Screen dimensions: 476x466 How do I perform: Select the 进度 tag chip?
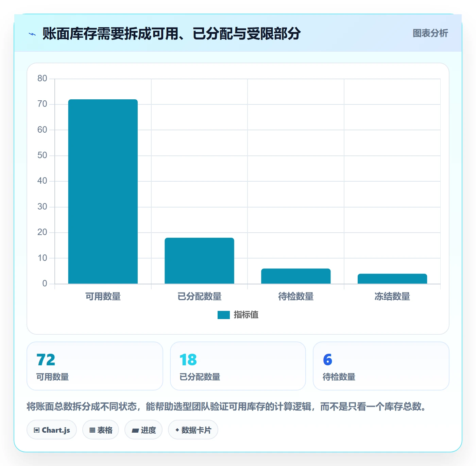[143, 430]
